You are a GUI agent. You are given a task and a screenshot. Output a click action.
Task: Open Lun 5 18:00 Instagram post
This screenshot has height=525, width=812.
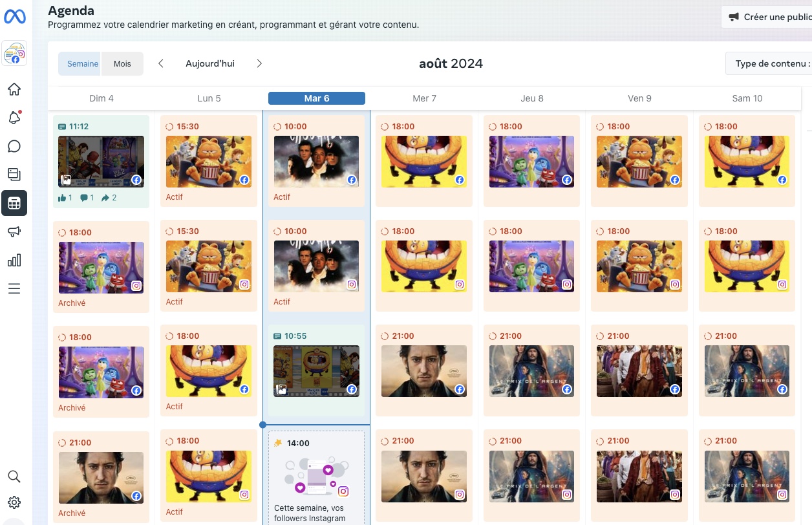click(209, 476)
